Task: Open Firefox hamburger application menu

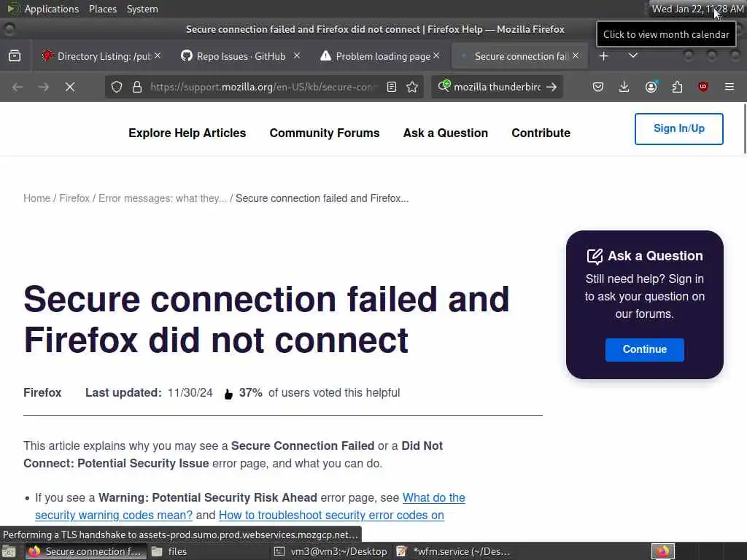Action: coord(729,87)
